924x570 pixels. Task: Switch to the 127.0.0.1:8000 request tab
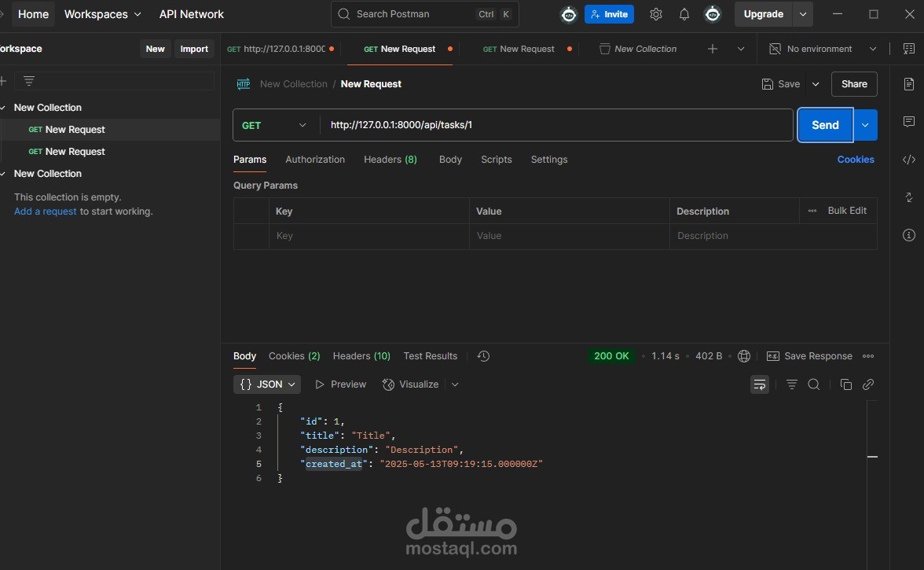coord(280,49)
